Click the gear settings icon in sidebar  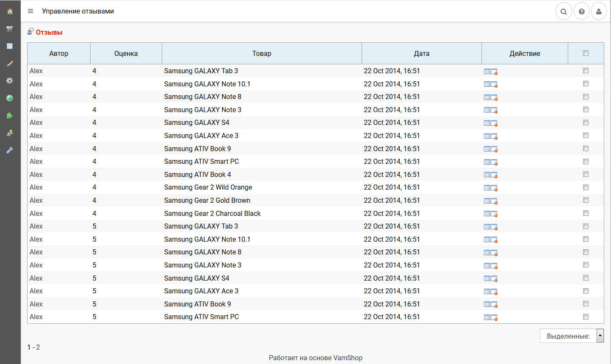pos(10,81)
